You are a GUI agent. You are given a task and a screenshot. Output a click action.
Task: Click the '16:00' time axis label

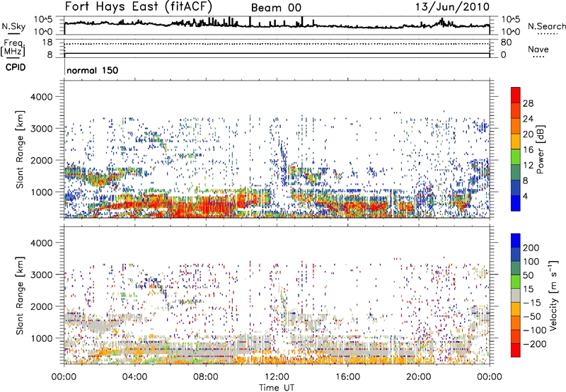tap(347, 377)
